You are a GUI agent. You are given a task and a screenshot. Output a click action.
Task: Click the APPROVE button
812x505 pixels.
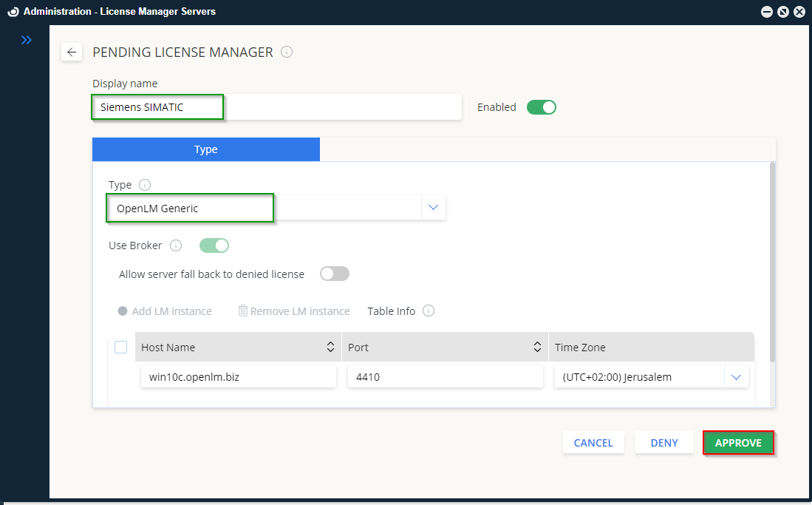tap(738, 442)
